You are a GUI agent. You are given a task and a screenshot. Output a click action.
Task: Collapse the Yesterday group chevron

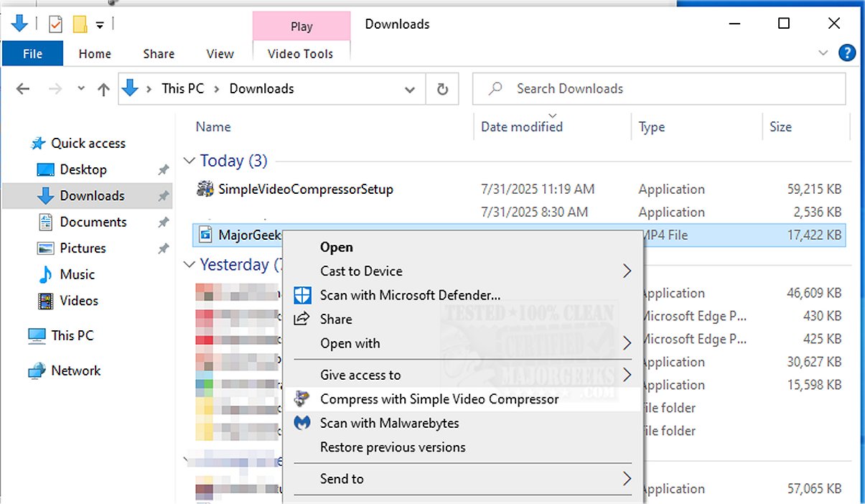click(x=190, y=265)
